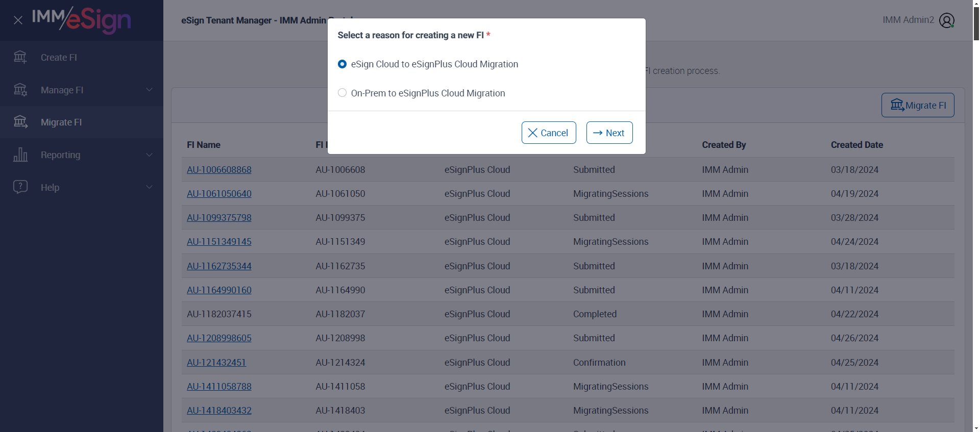Expand the Help submenu chevron
The image size is (980, 432).
[x=149, y=187]
